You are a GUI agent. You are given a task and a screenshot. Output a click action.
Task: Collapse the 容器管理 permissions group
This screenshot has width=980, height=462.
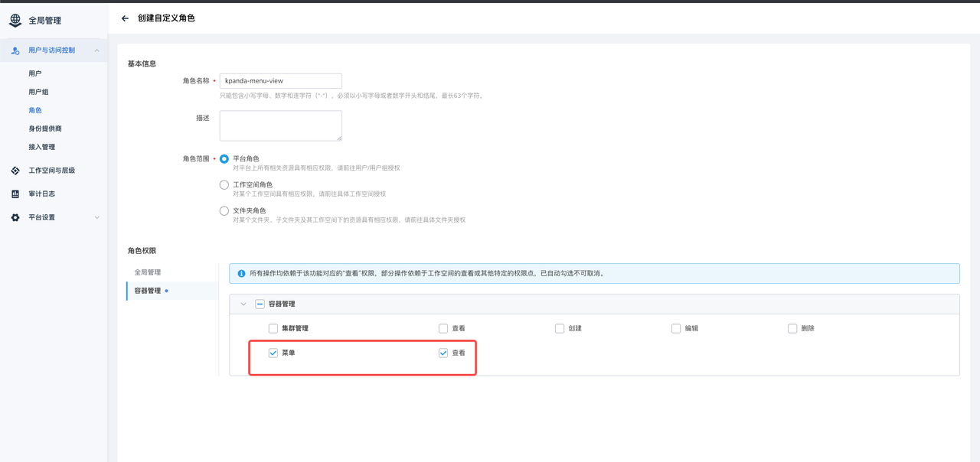tap(243, 304)
